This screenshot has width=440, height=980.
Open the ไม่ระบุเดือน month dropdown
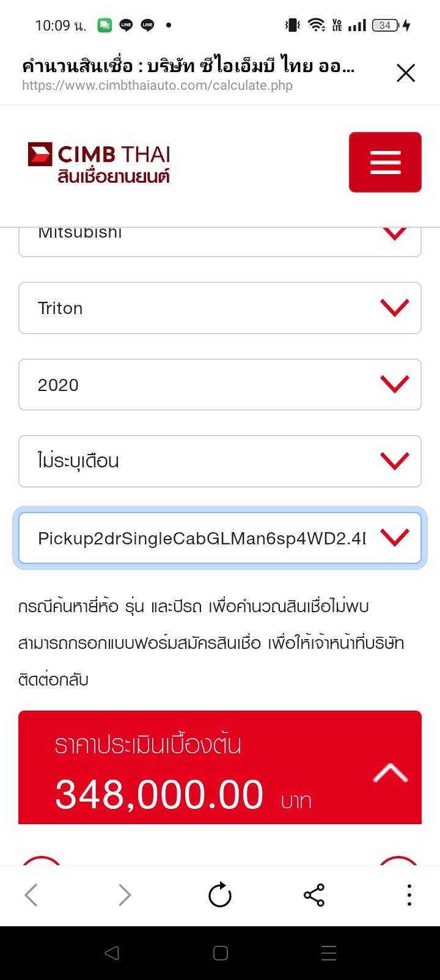click(220, 461)
